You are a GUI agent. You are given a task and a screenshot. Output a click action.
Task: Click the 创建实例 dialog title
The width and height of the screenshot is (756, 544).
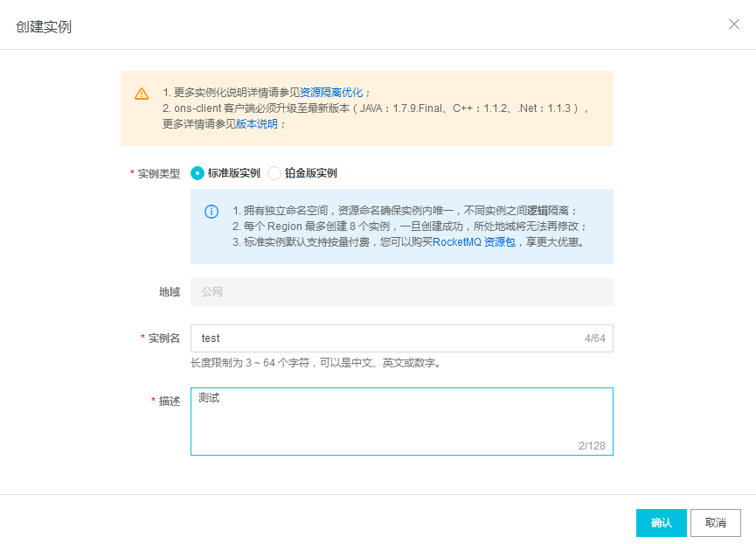pyautogui.click(x=44, y=27)
